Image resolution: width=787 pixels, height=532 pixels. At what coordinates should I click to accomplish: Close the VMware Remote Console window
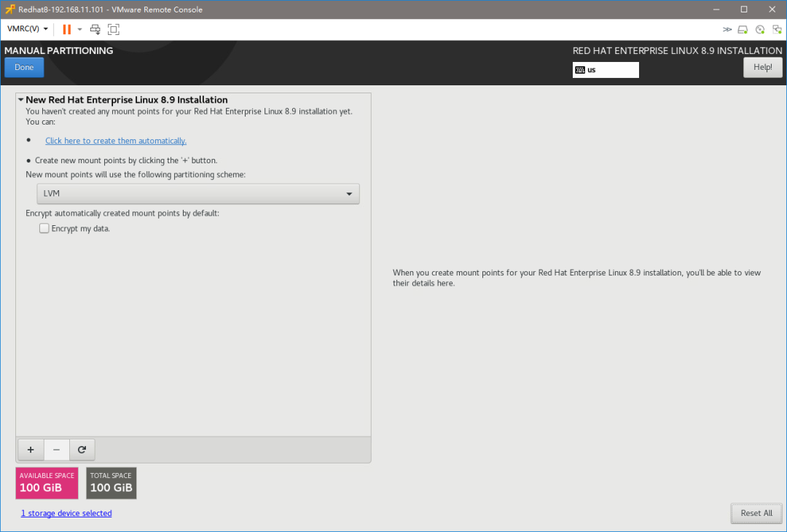coord(772,9)
